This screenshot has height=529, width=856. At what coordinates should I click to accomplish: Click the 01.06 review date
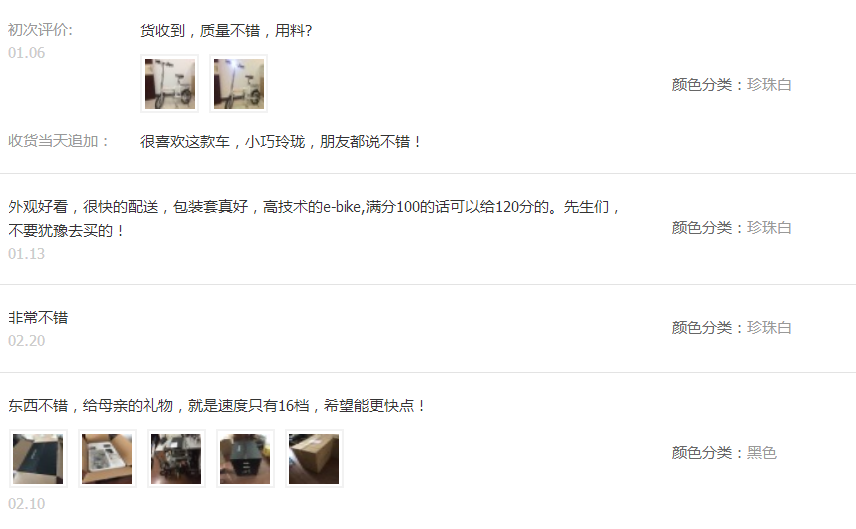tap(26, 53)
